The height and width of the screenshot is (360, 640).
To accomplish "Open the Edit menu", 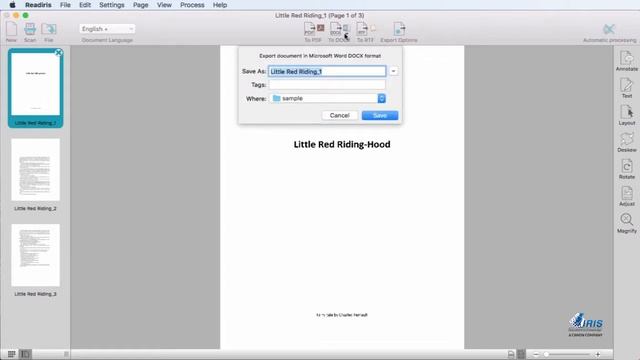I will [x=85, y=5].
